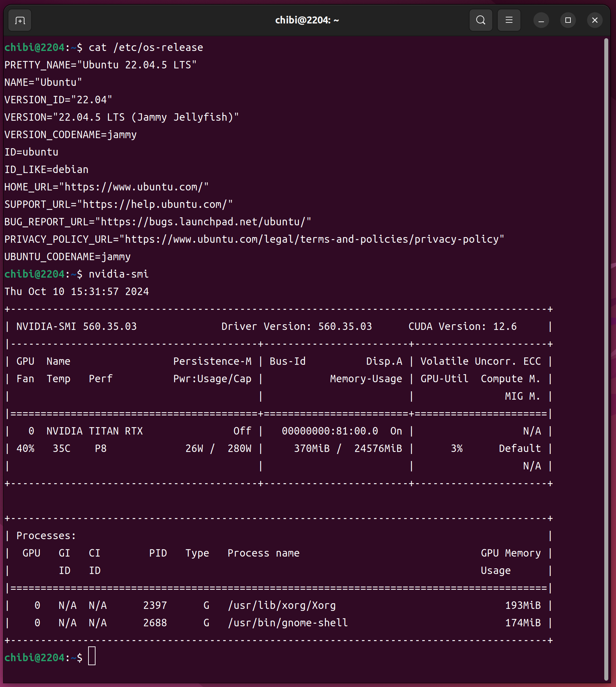
Task: Maximize the terminal window
Action: pyautogui.click(x=568, y=21)
